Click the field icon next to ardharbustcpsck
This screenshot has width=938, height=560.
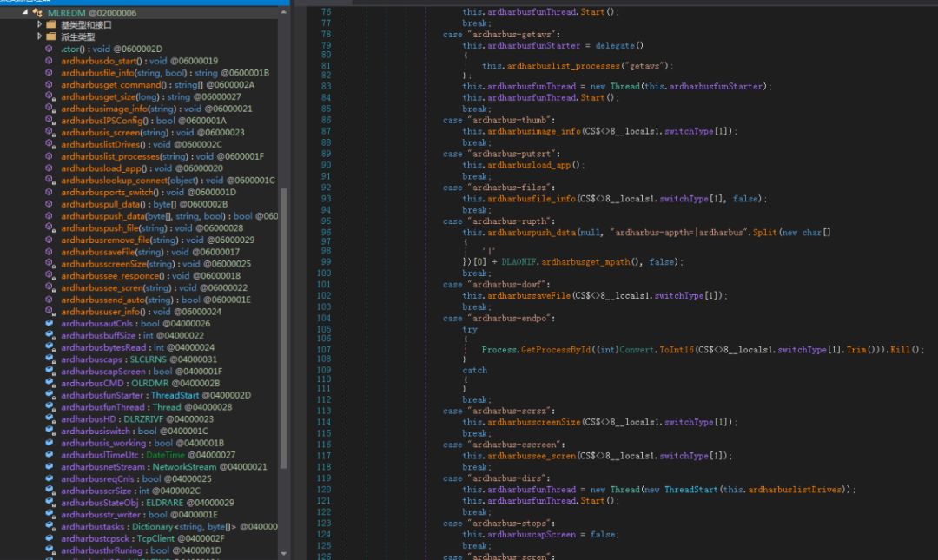(x=50, y=538)
